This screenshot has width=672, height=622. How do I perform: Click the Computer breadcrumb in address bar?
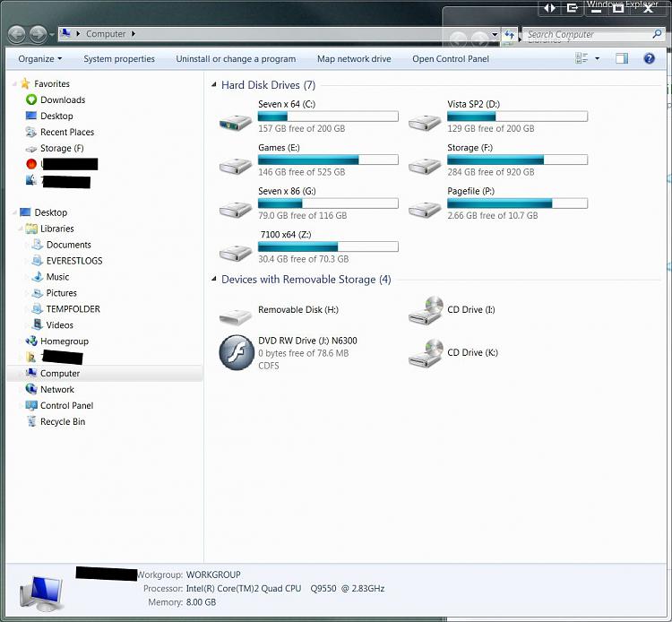[x=106, y=34]
